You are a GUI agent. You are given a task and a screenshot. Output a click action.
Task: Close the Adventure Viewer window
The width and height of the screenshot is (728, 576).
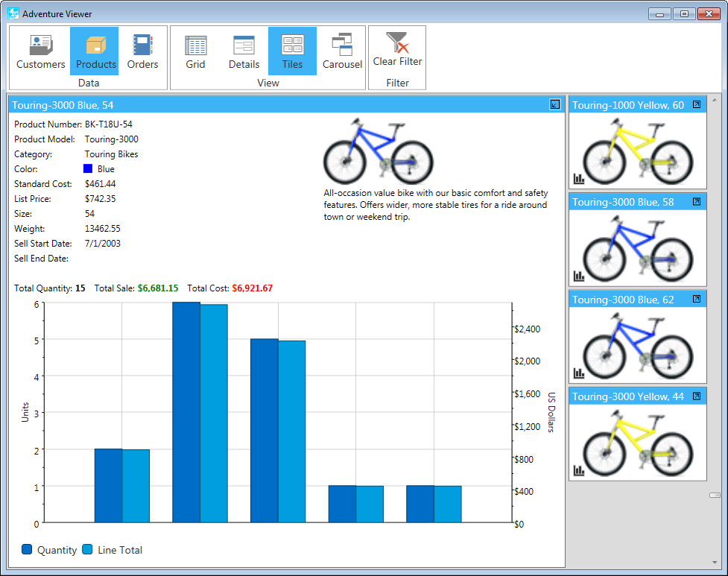[x=709, y=14]
